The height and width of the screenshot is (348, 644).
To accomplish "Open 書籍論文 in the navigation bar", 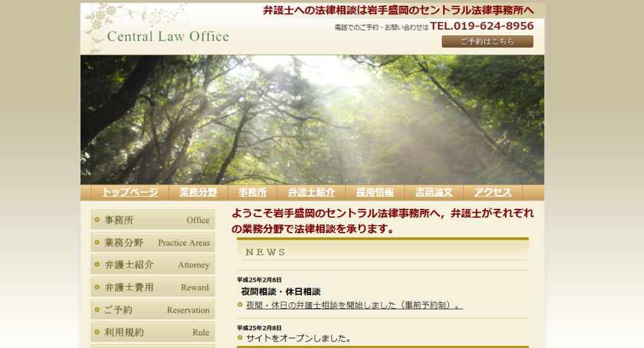I will [433, 192].
